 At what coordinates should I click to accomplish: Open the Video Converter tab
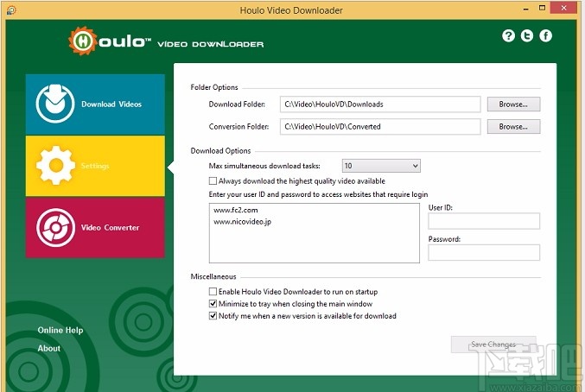[x=95, y=227]
